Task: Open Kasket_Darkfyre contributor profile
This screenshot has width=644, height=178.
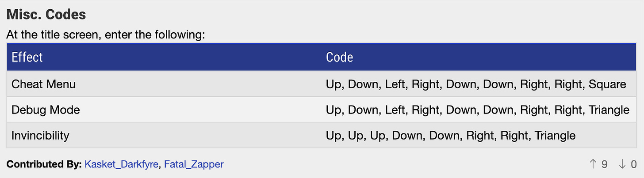Action: [x=121, y=164]
